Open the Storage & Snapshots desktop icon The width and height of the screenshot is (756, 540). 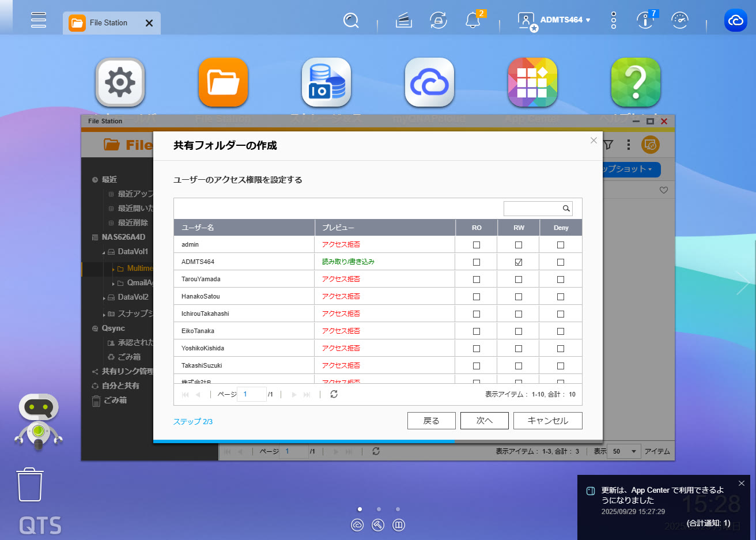[326, 82]
